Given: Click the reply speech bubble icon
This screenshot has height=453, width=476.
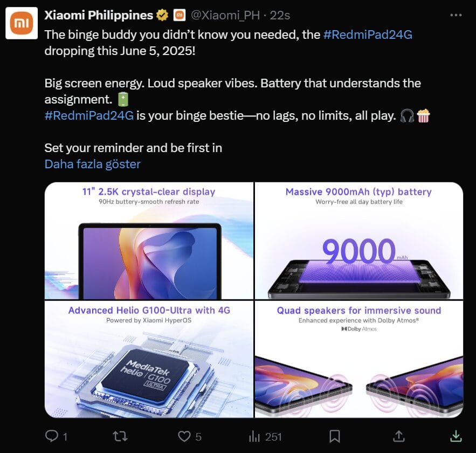Looking at the screenshot, I should [x=52, y=436].
